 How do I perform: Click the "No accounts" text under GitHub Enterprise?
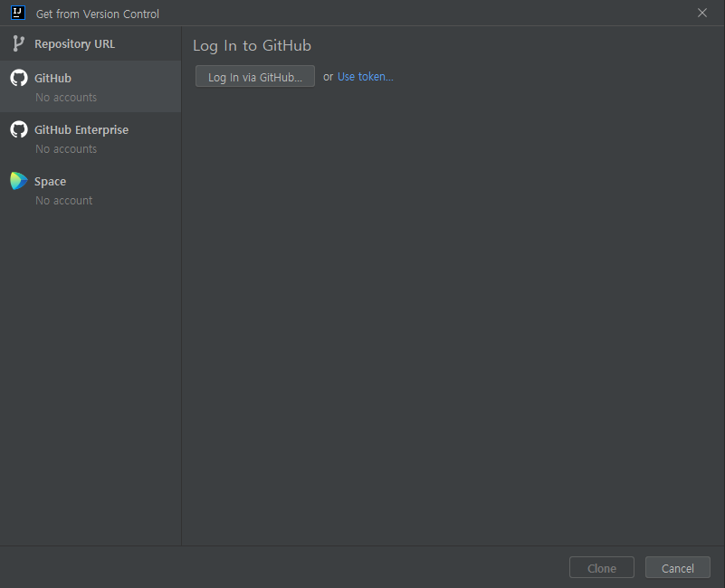(66, 149)
